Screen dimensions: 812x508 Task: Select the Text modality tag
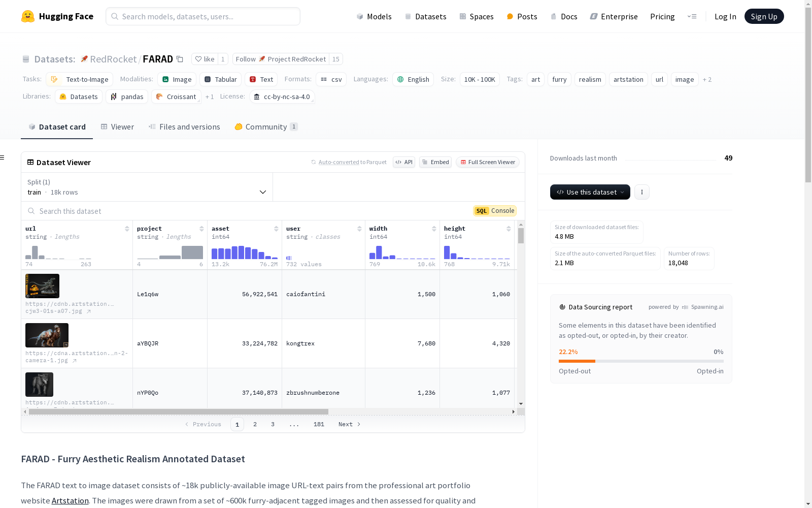point(261,79)
